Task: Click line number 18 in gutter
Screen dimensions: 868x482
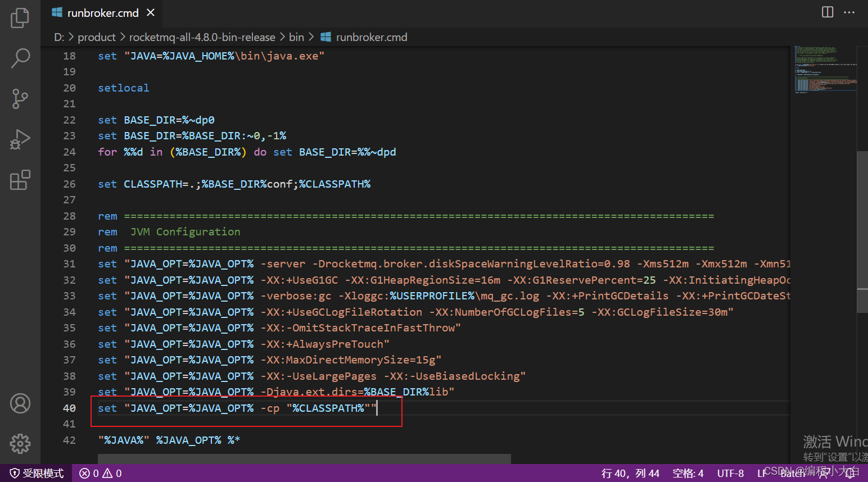Action: 69,56
